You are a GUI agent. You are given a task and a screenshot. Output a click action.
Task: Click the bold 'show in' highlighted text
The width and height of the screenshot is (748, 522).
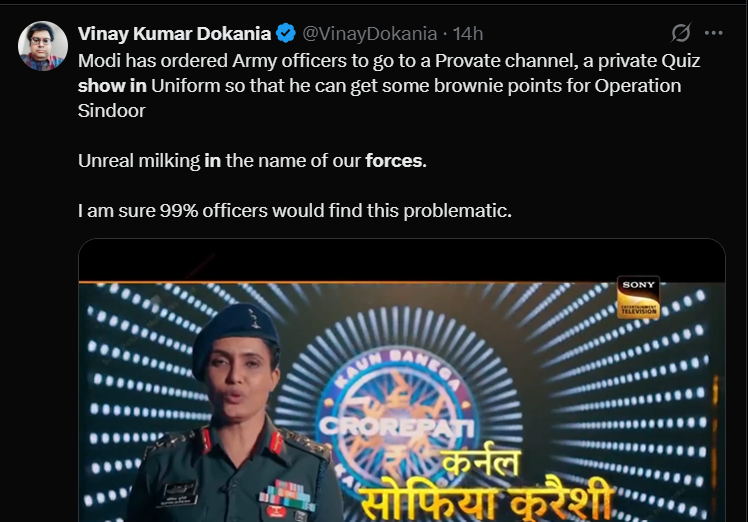[x=112, y=86]
